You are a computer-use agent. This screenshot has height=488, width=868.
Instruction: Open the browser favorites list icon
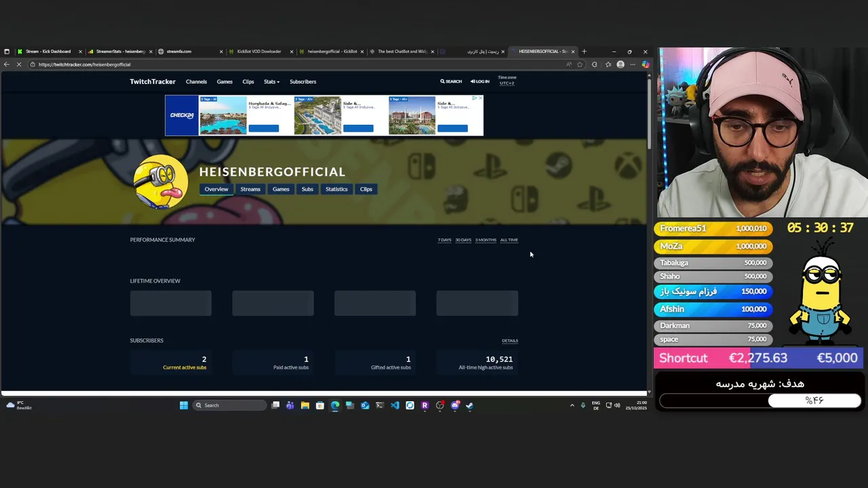[x=608, y=64]
